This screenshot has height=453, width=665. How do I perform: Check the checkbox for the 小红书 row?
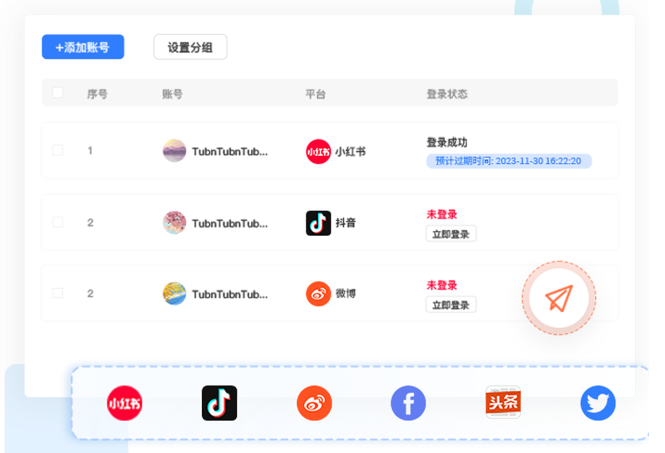pos(58,150)
